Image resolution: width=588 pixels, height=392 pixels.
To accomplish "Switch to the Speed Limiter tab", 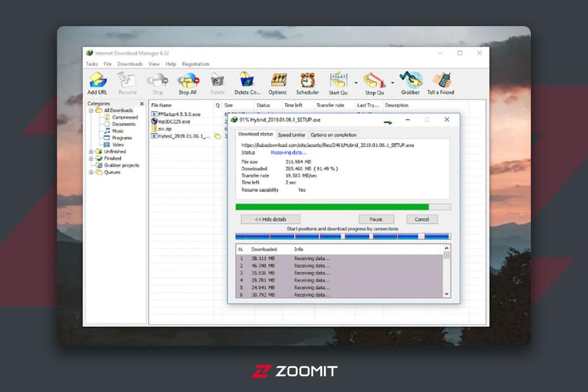I will pos(291,134).
